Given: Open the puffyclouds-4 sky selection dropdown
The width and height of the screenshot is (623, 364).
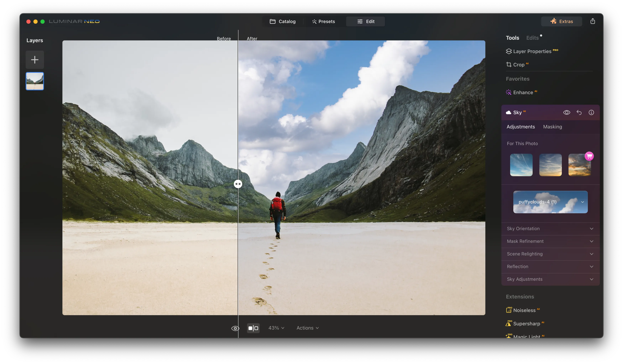Looking at the screenshot, I should 550,202.
